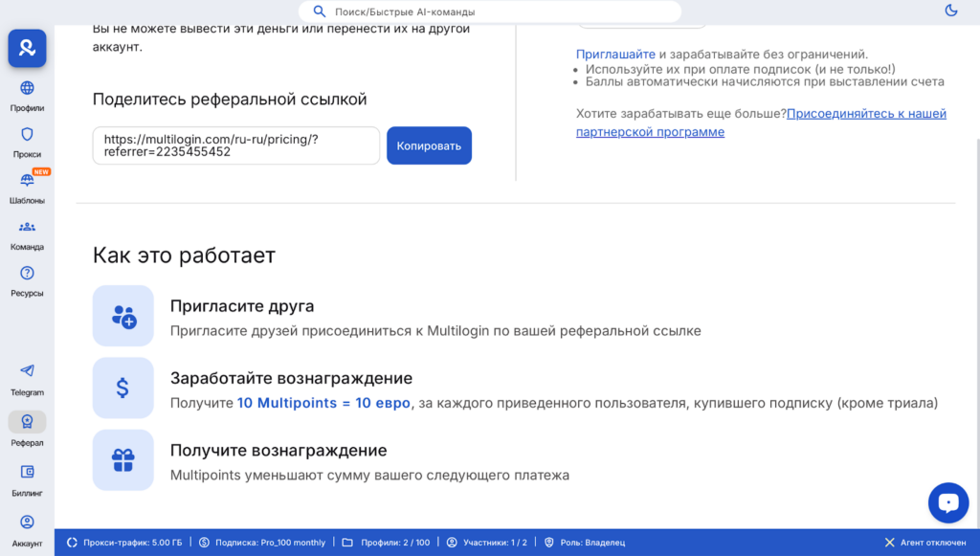This screenshot has height=556, width=980.
Task: Click the Аккаунт sidebar label
Action: pos(27,544)
